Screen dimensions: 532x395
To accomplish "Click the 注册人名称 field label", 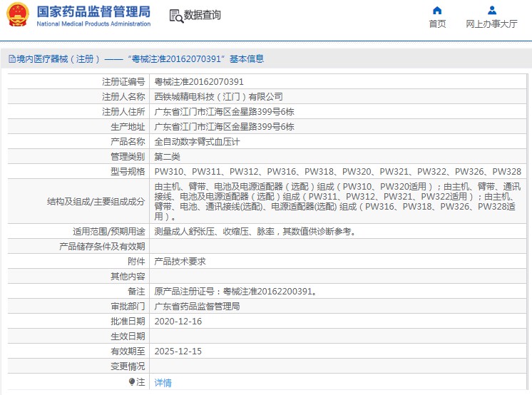I will point(123,97).
